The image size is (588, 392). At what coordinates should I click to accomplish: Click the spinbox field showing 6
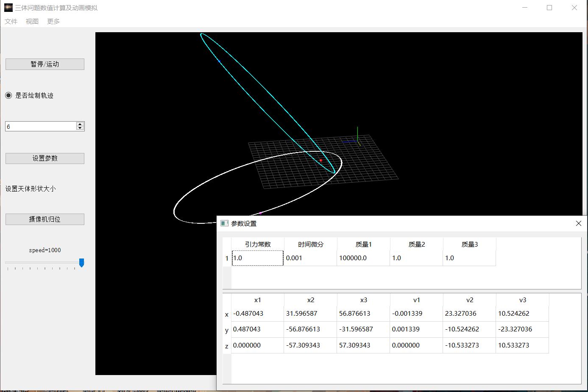coord(40,126)
